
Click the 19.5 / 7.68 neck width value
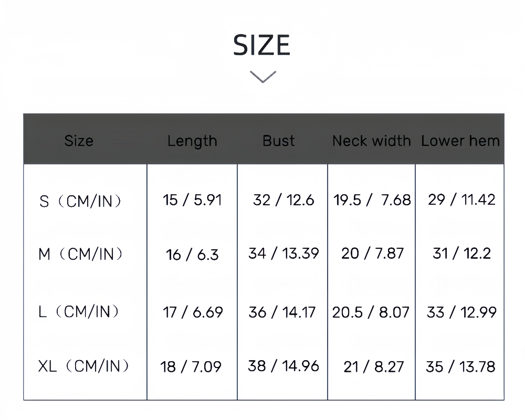372,200
